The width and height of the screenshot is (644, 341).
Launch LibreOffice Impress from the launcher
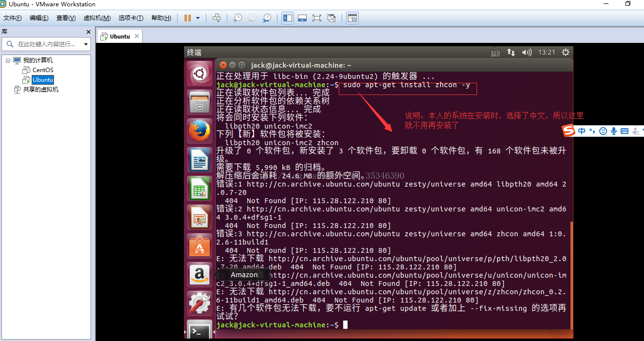200,217
